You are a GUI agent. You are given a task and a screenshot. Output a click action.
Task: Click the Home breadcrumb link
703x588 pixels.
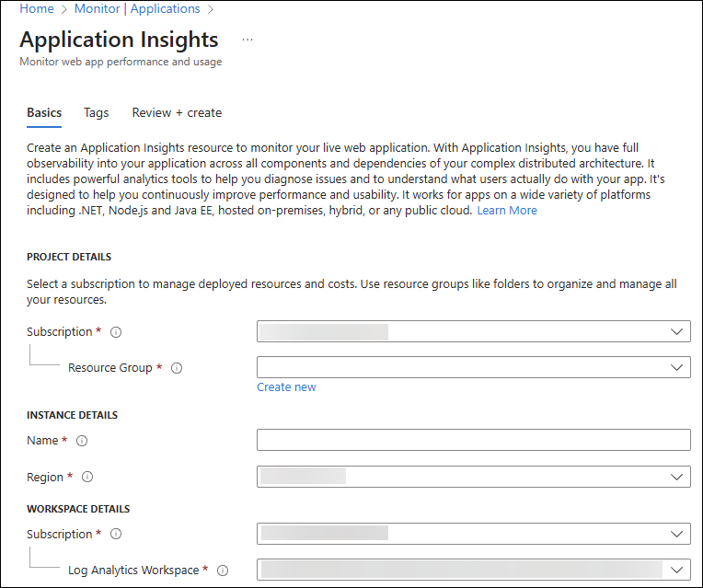(x=37, y=8)
